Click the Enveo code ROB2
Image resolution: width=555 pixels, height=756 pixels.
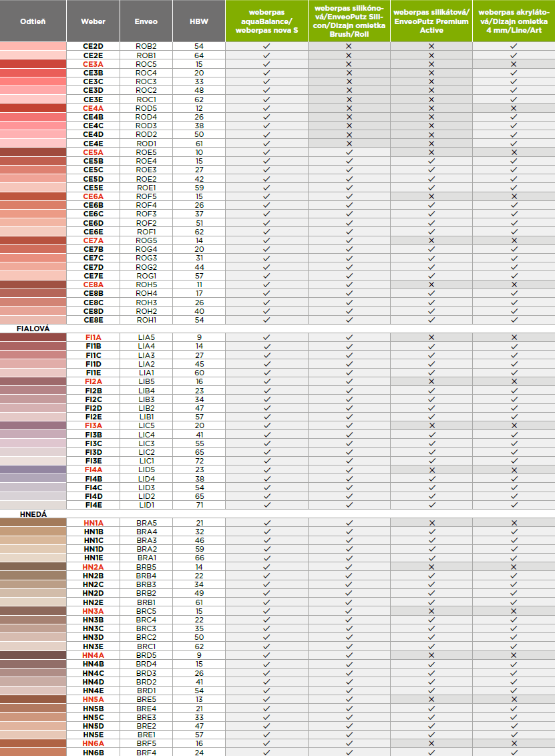(146, 46)
